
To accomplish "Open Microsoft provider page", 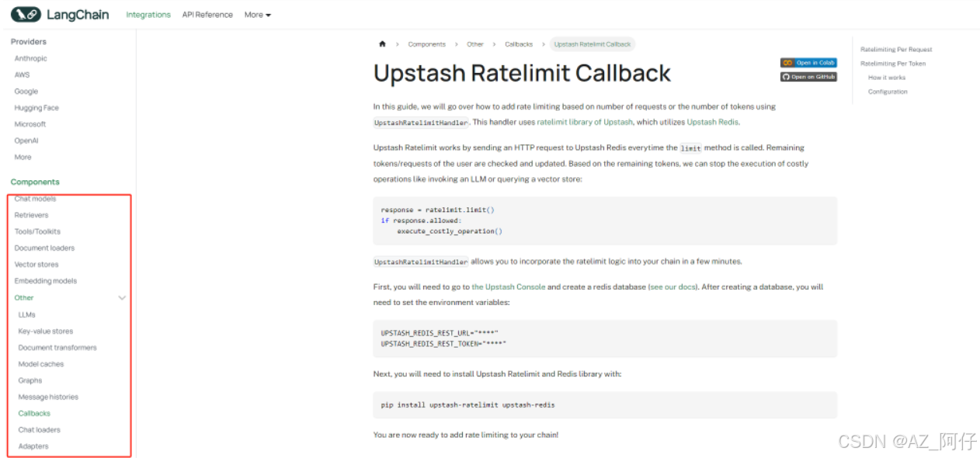I will point(30,124).
